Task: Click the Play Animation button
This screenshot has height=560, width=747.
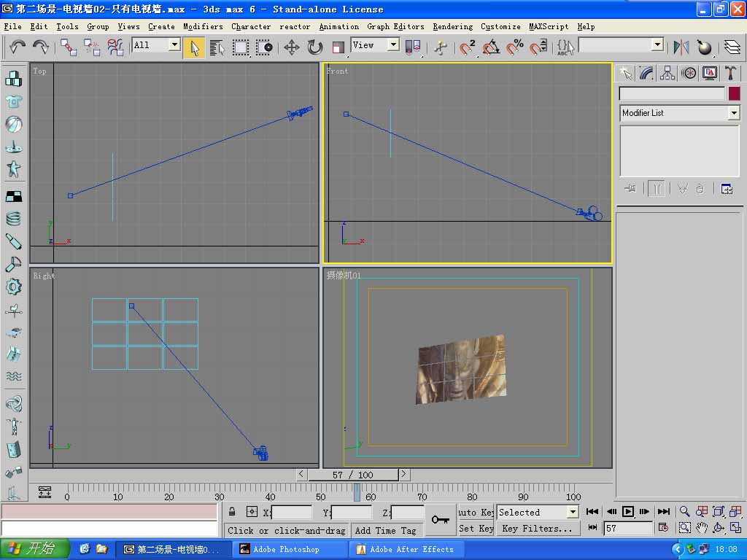Action: [x=628, y=512]
